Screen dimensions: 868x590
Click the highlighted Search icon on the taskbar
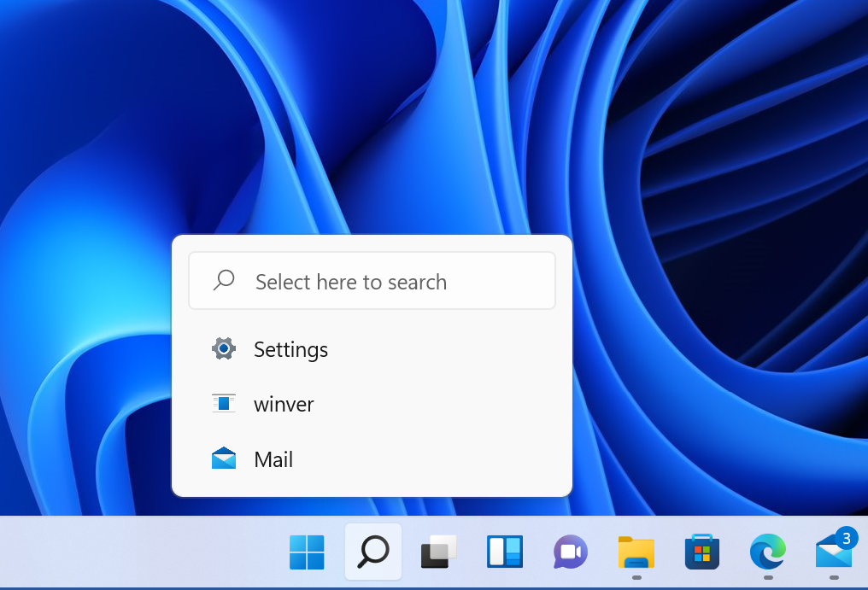click(x=372, y=552)
